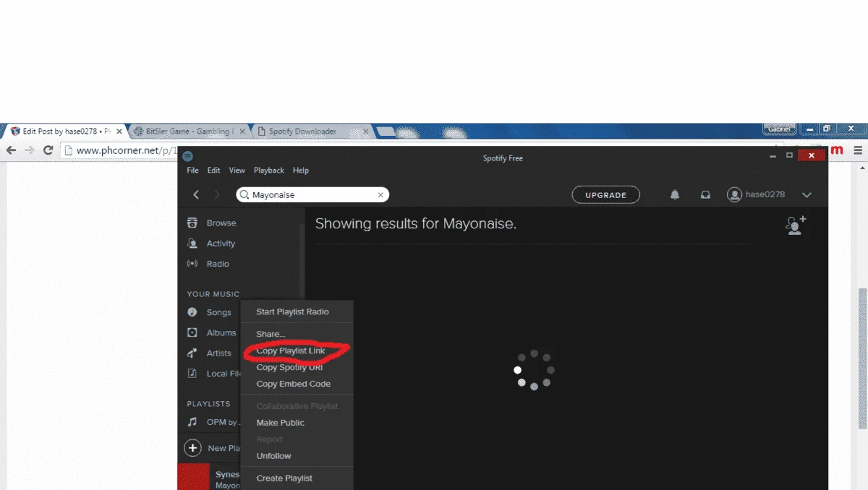The height and width of the screenshot is (490, 868).
Task: Switch to the Edit Post by hase0278 tab
Action: click(x=65, y=132)
